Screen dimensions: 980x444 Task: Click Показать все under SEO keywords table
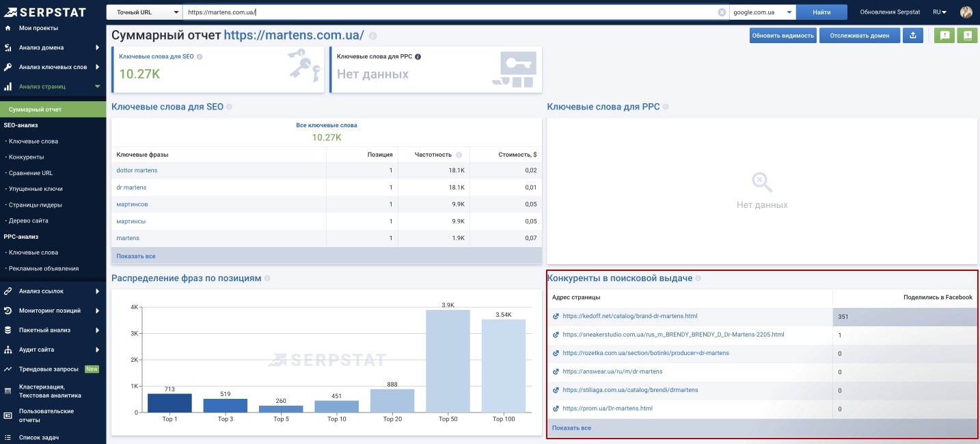click(x=136, y=256)
